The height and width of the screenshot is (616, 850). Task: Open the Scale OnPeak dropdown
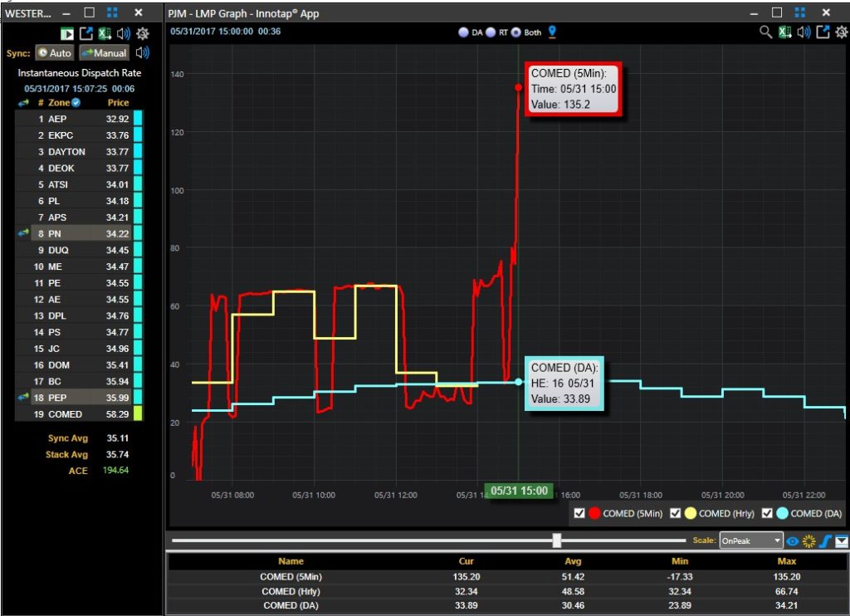(751, 540)
